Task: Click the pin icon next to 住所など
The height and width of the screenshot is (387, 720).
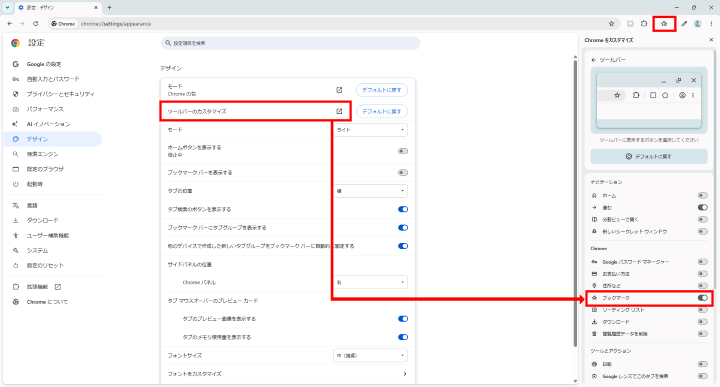Action: (594, 286)
